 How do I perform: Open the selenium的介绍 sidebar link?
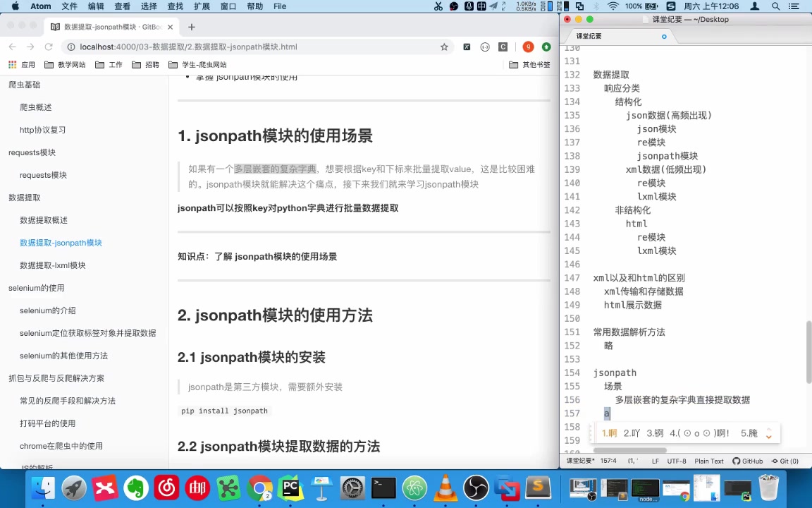(x=48, y=310)
